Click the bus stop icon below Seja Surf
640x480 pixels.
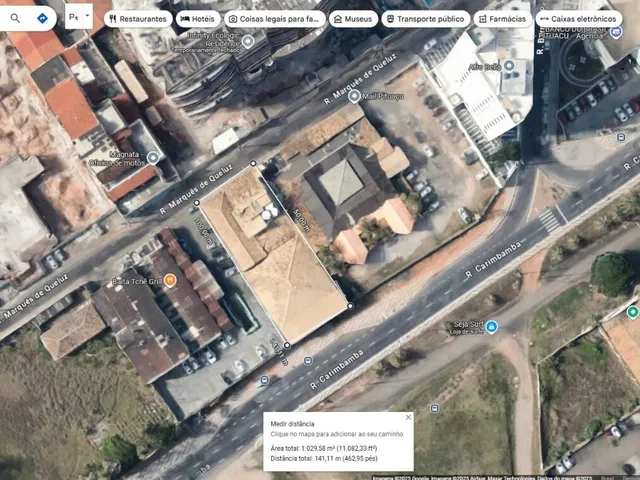[435, 408]
